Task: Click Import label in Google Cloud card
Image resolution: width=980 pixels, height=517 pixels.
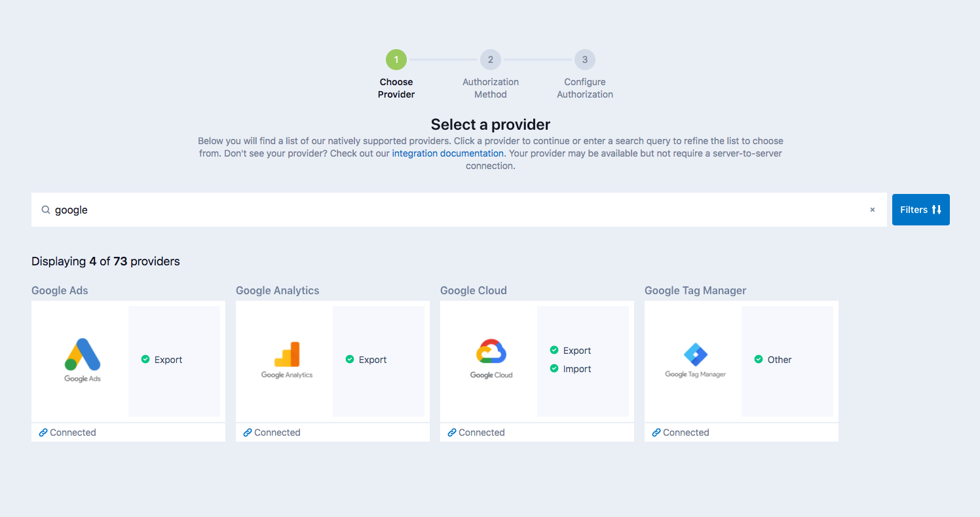Action: [x=577, y=369]
